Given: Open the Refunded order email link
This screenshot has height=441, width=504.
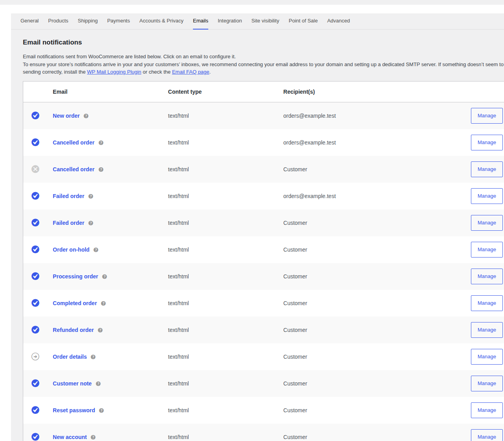Looking at the screenshot, I should [73, 330].
